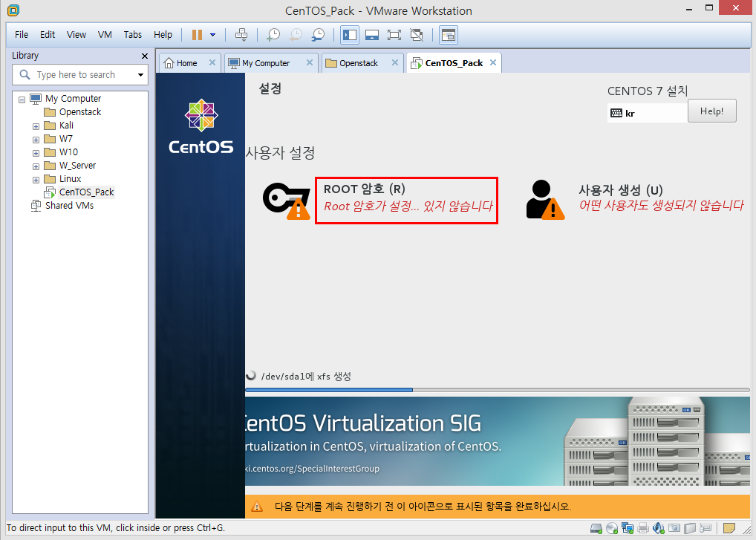
Task: Click the installation progress bar
Action: pyautogui.click(x=497, y=389)
